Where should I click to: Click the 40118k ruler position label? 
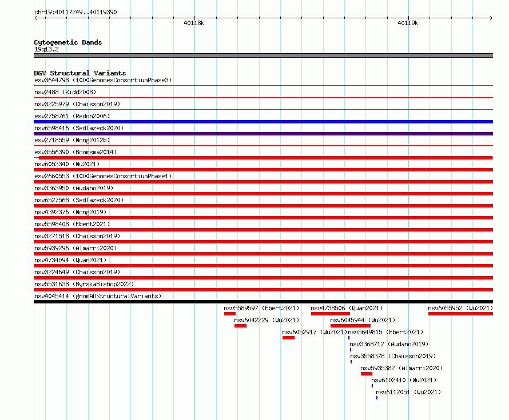coord(194,23)
